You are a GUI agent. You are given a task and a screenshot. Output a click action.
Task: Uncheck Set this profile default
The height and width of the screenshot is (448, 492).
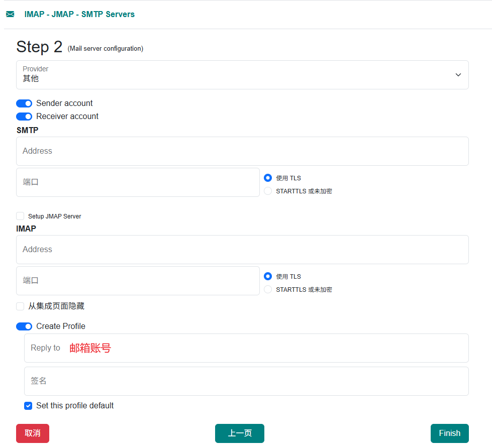28,406
